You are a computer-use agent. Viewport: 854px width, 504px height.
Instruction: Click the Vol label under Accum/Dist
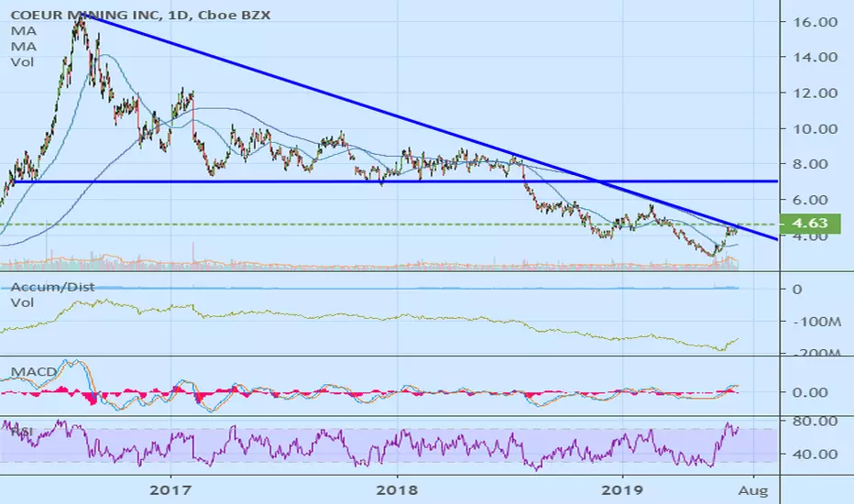(22, 302)
